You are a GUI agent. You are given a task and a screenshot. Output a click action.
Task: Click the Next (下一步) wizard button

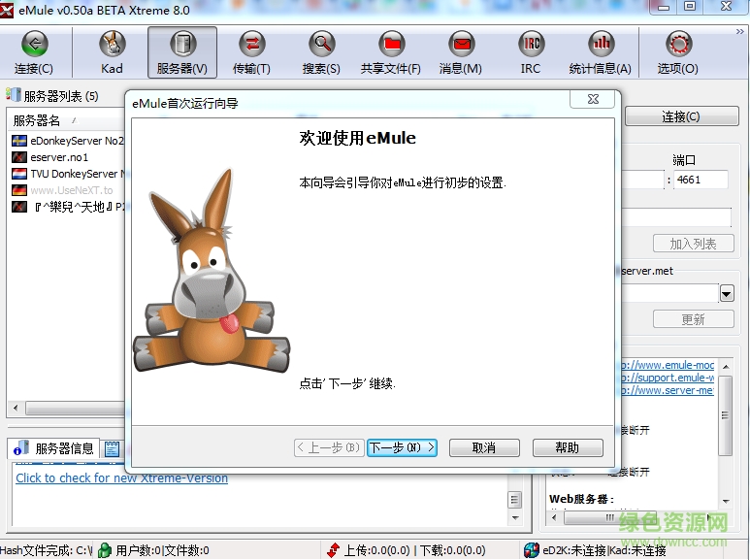pos(403,448)
